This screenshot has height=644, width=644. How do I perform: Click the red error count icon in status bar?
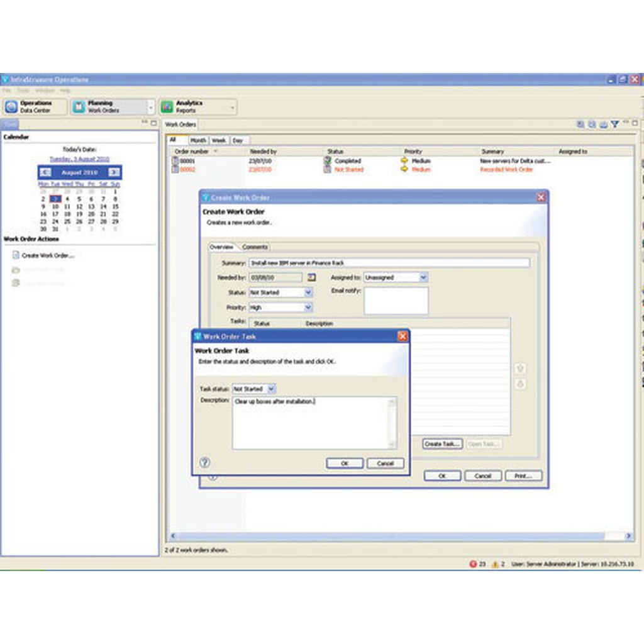(472, 564)
